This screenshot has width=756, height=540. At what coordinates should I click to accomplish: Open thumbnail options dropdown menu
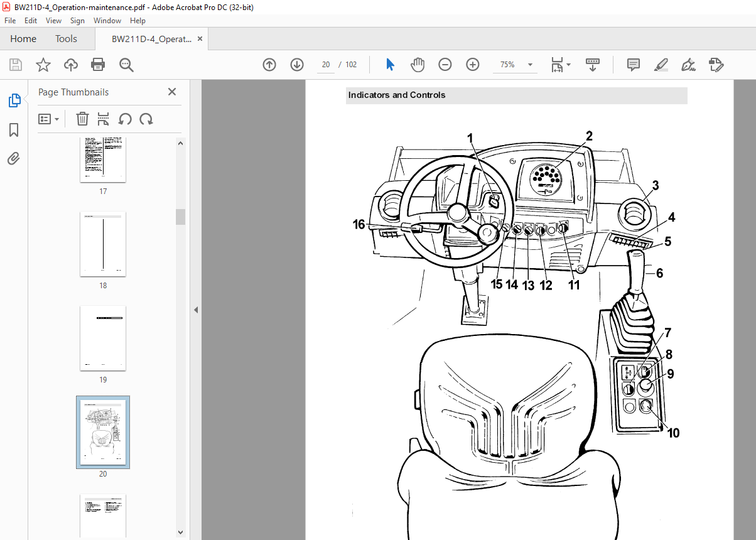pos(49,119)
